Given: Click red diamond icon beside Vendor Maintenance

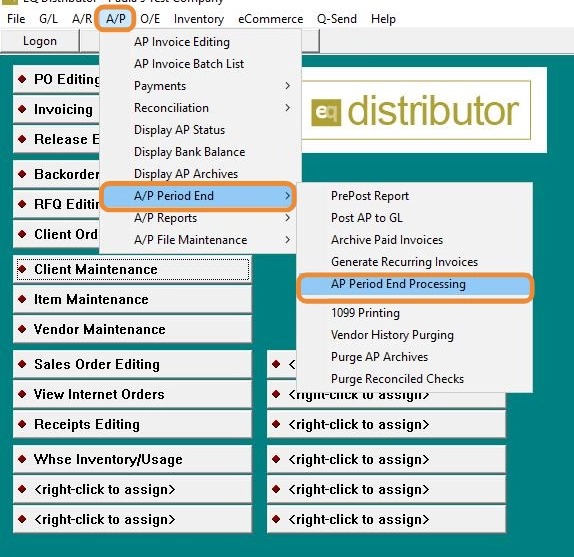Looking at the screenshot, I should click(22, 329).
